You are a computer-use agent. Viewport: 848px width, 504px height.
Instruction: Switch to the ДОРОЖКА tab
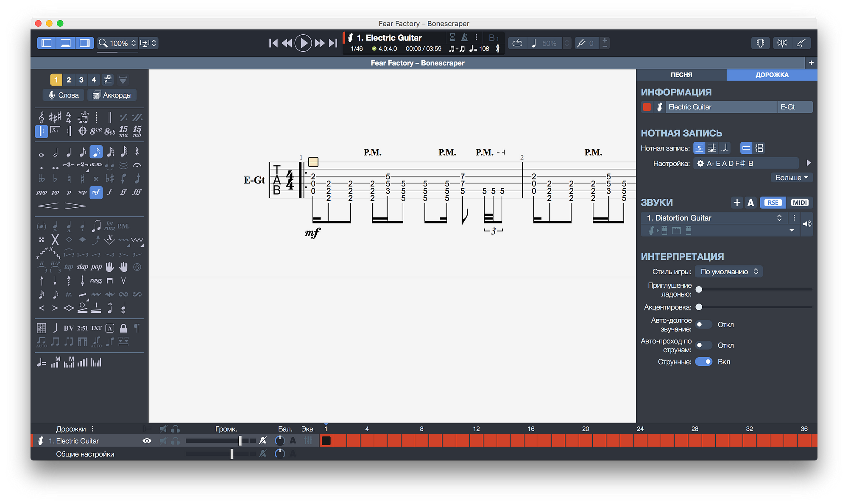point(772,75)
